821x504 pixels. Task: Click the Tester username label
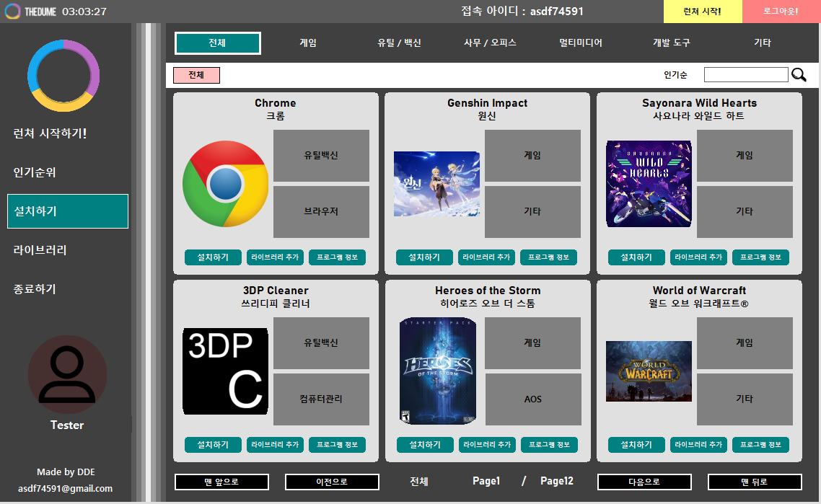[67, 425]
